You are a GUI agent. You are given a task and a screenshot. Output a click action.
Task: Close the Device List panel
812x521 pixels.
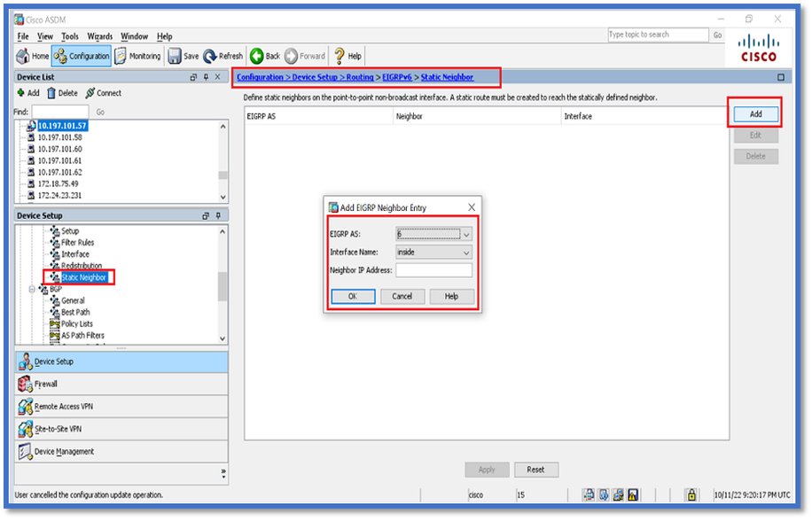(x=217, y=77)
